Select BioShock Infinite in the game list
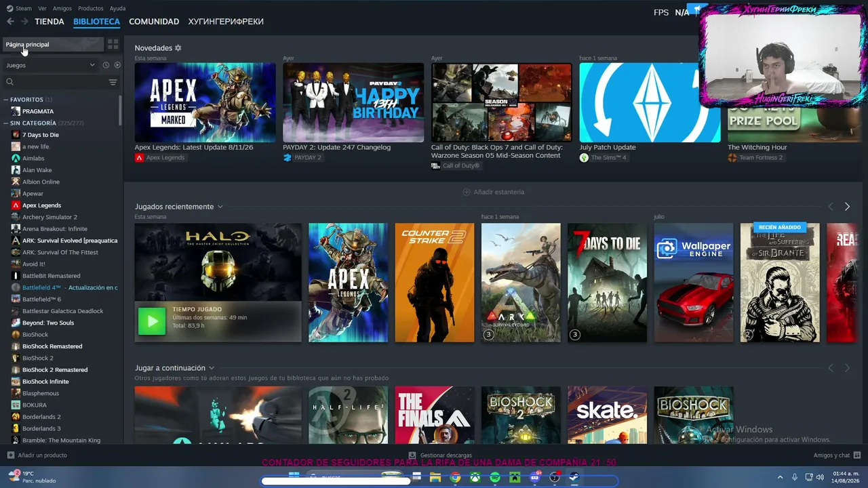This screenshot has width=868, height=488. tap(45, 382)
